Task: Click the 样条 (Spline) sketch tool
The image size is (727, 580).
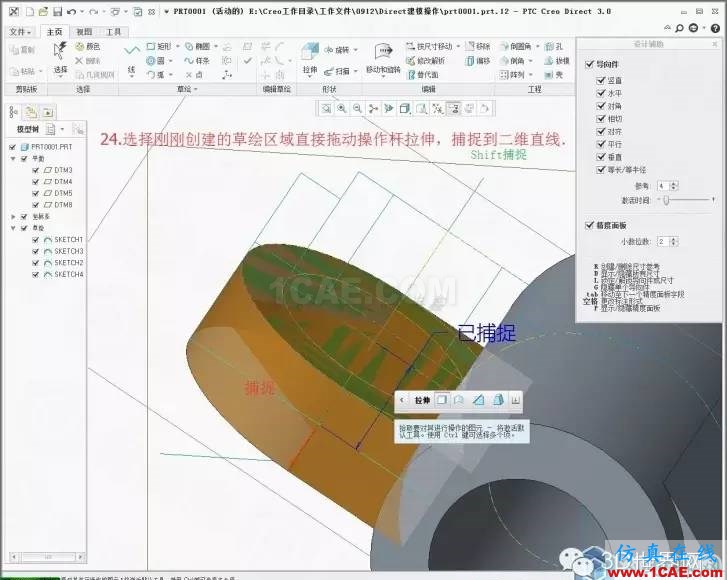Action: (x=197, y=61)
